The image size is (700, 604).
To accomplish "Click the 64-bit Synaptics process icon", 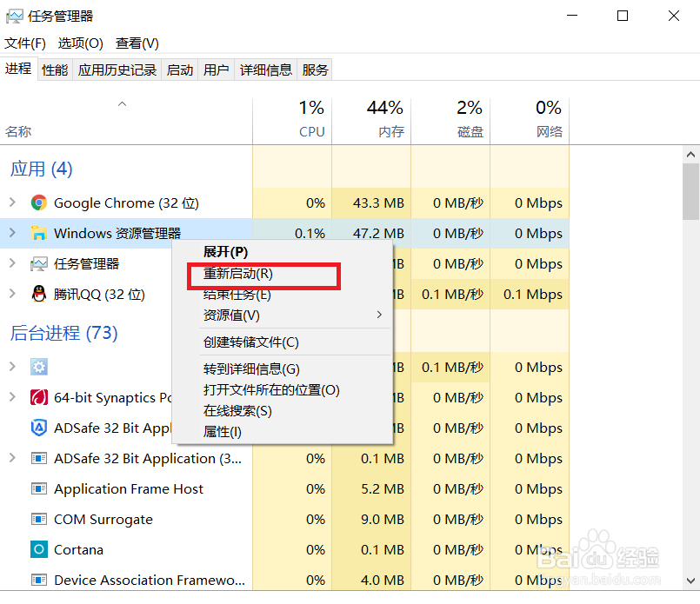I will [39, 398].
